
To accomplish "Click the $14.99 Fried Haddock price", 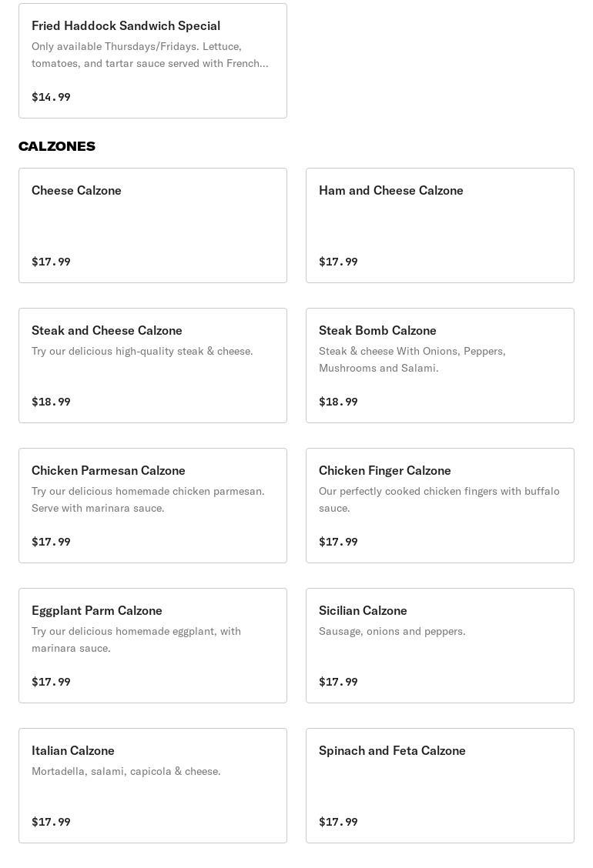I will [x=51, y=97].
